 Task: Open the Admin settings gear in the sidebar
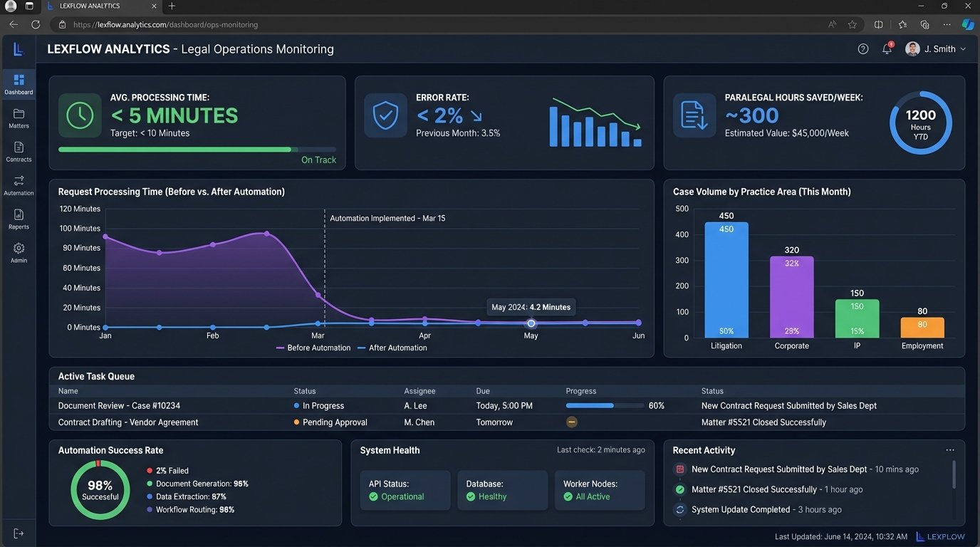pos(19,251)
